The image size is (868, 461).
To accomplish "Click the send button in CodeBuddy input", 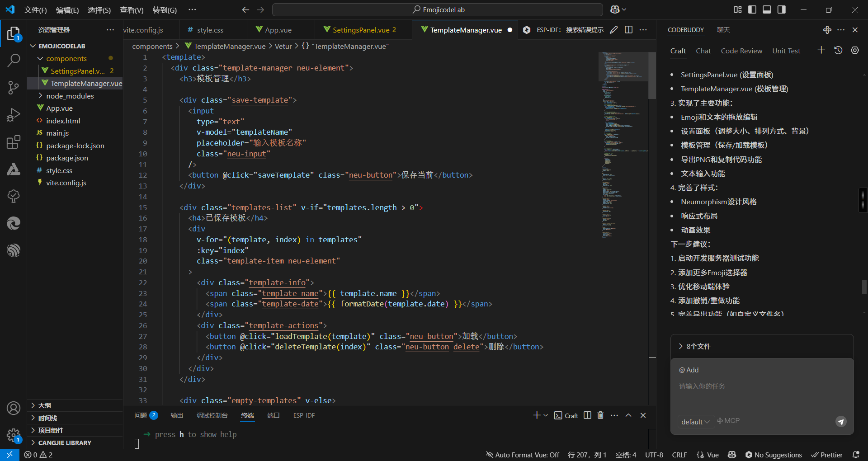I will (x=841, y=422).
